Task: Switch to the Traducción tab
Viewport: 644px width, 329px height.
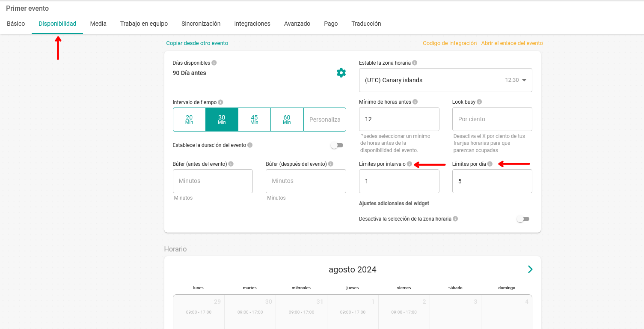Action: click(366, 24)
